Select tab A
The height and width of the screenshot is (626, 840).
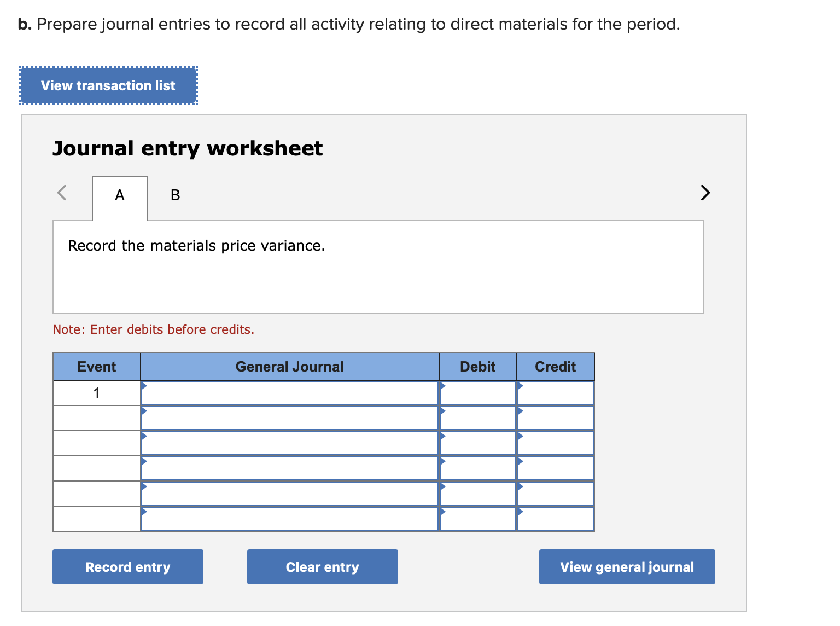119,195
